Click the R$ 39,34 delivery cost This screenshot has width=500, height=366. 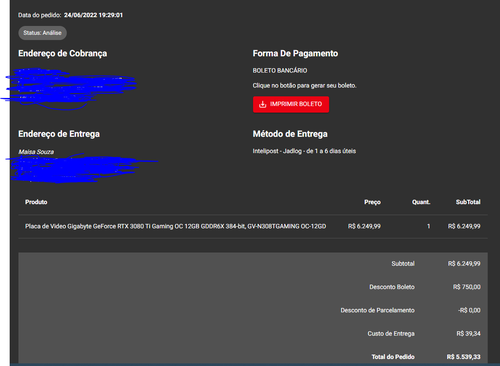468,334
